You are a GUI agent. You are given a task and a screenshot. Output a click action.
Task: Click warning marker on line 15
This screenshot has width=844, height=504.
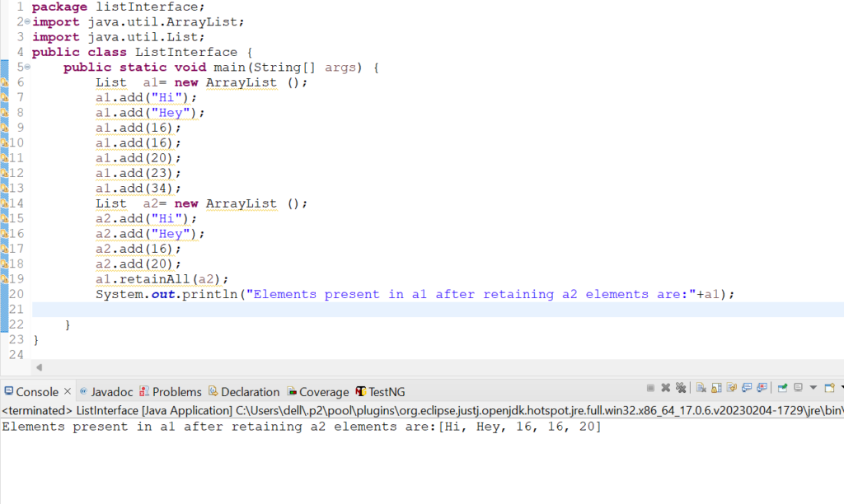click(4, 218)
